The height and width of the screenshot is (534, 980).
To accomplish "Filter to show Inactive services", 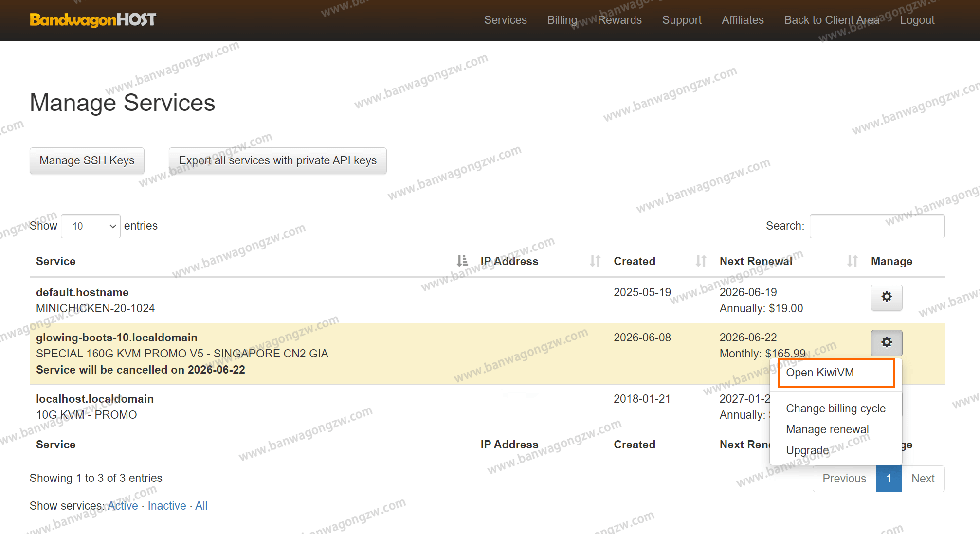I will (167, 506).
